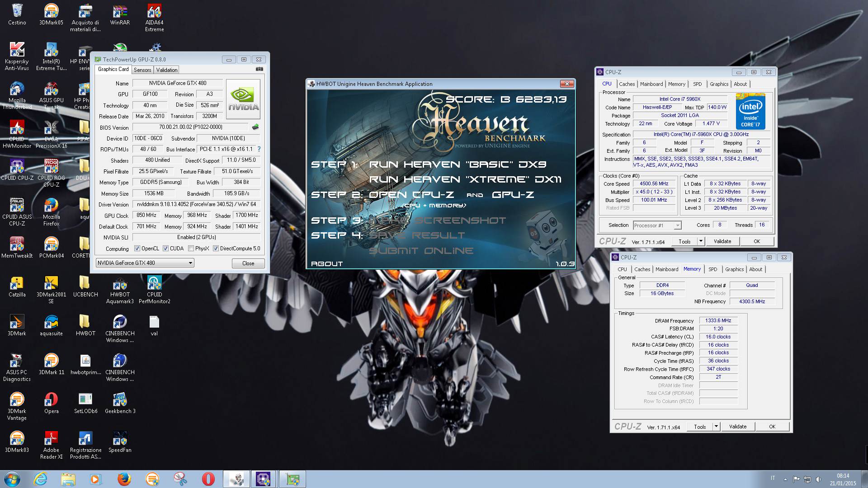Launch SetLODb6 desktop shortcut
This screenshot has width=868, height=488.
click(x=85, y=403)
